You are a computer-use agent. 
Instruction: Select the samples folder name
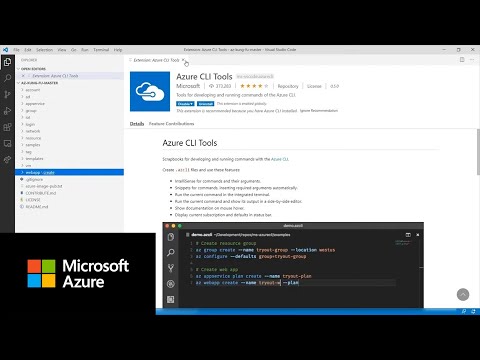[x=33, y=145]
